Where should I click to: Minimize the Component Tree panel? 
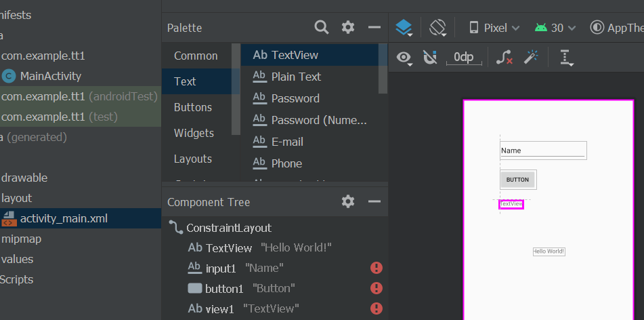(x=374, y=201)
